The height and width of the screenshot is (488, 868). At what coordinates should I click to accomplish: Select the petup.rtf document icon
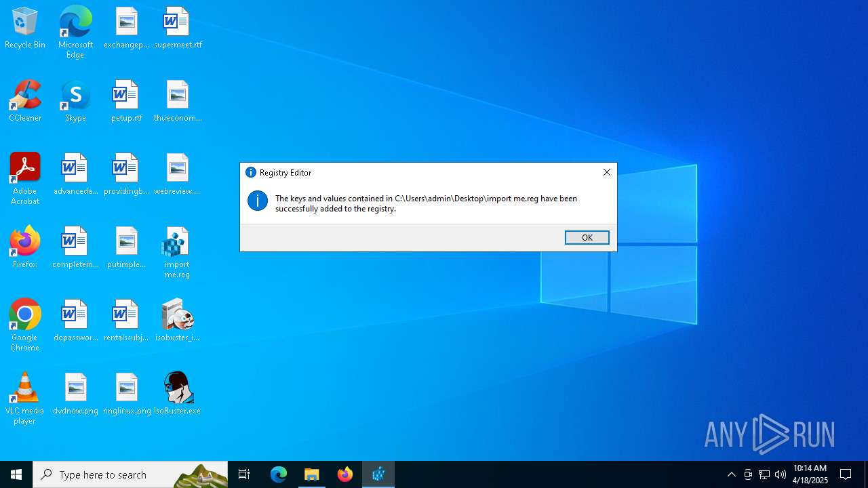(x=126, y=102)
